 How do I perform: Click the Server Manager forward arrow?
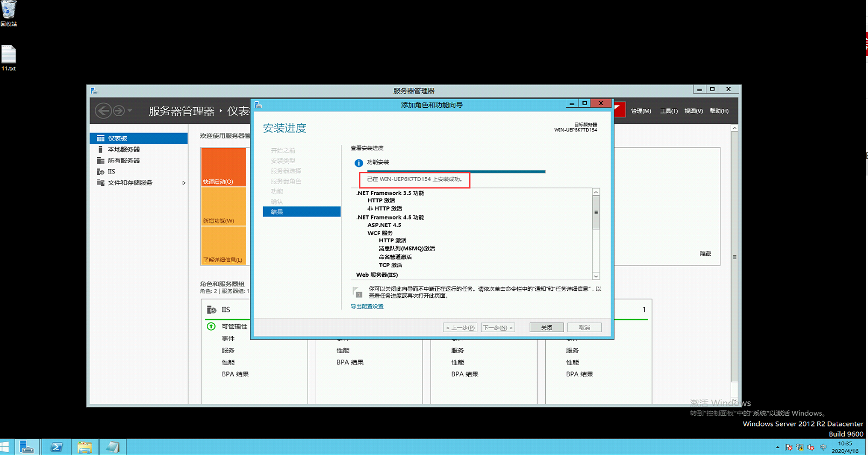[x=119, y=111]
